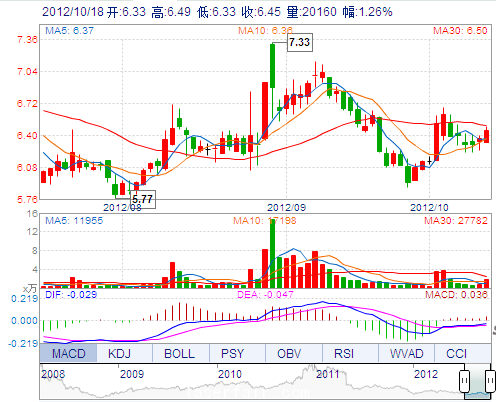Click the DEA: -0.047 value

[x=265, y=295]
